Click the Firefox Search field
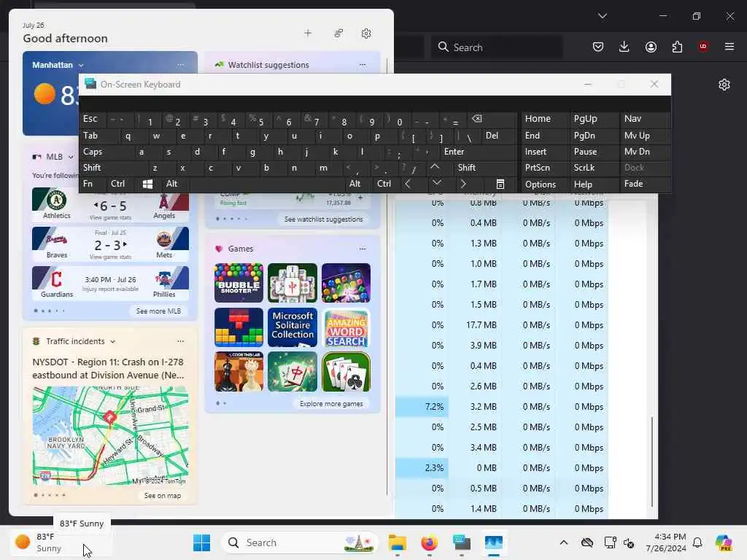747x560 pixels. (x=497, y=47)
